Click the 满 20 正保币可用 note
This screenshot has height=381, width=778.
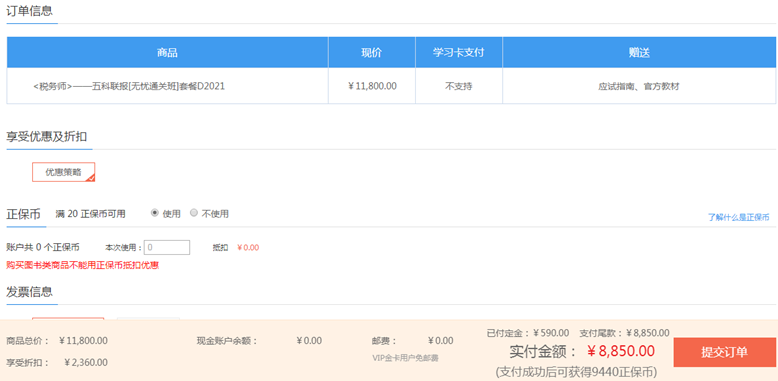[x=90, y=214]
